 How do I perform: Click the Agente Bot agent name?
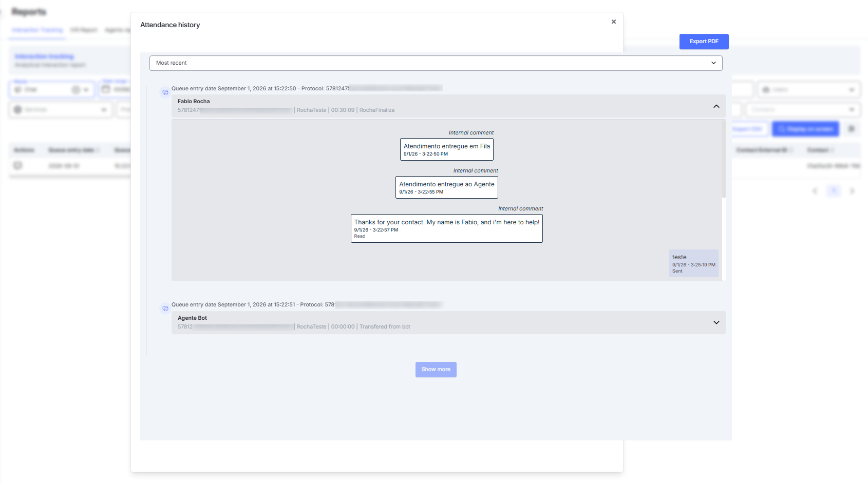(x=192, y=318)
